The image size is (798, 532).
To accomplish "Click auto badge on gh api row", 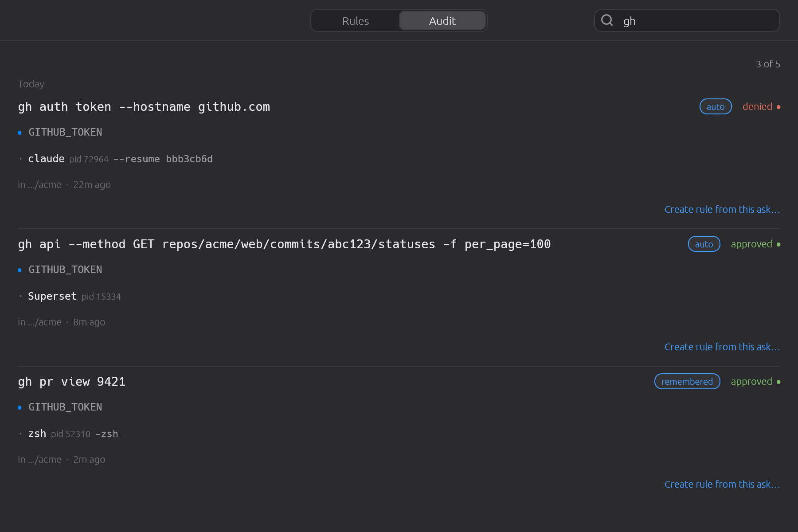I will [x=704, y=244].
